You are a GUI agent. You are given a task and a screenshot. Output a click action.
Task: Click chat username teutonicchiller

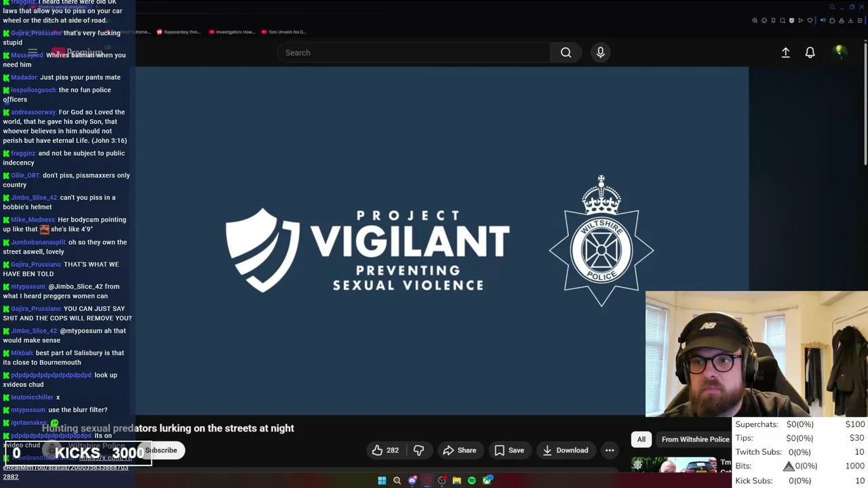coord(32,397)
